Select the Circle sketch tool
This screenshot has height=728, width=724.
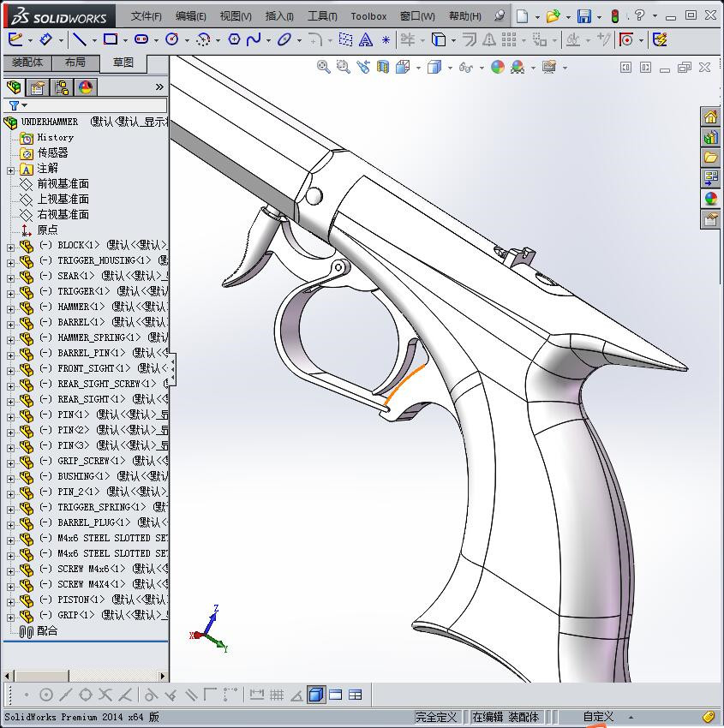tap(172, 39)
